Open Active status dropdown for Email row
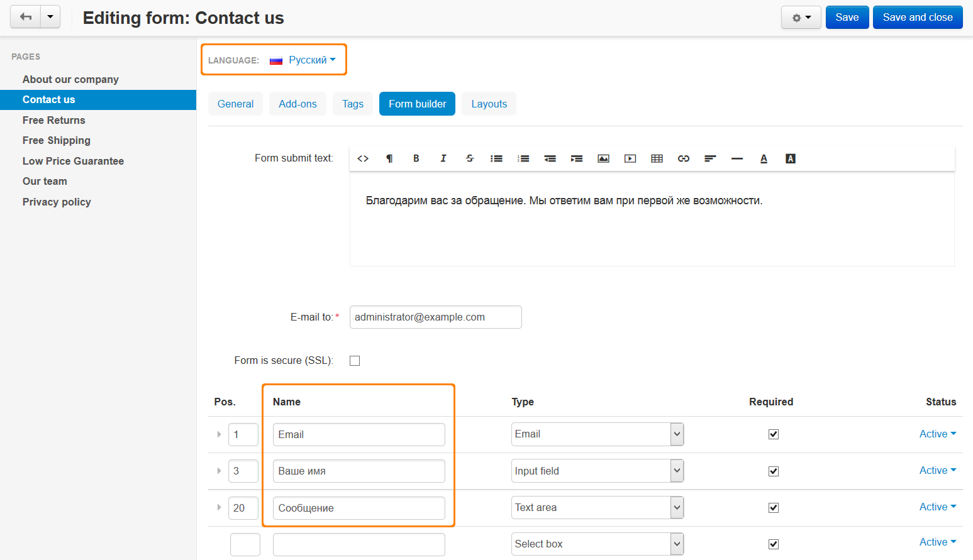Viewport: 973px width, 560px height. pos(938,434)
